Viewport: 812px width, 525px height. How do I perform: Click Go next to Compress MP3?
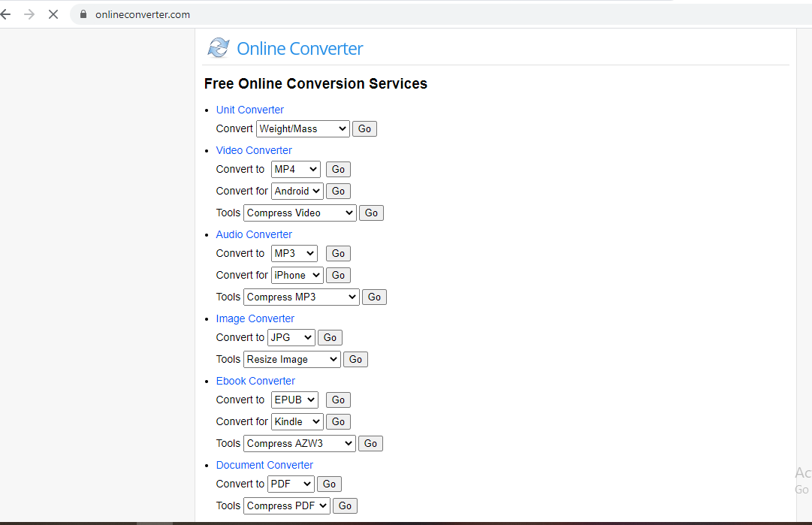374,297
